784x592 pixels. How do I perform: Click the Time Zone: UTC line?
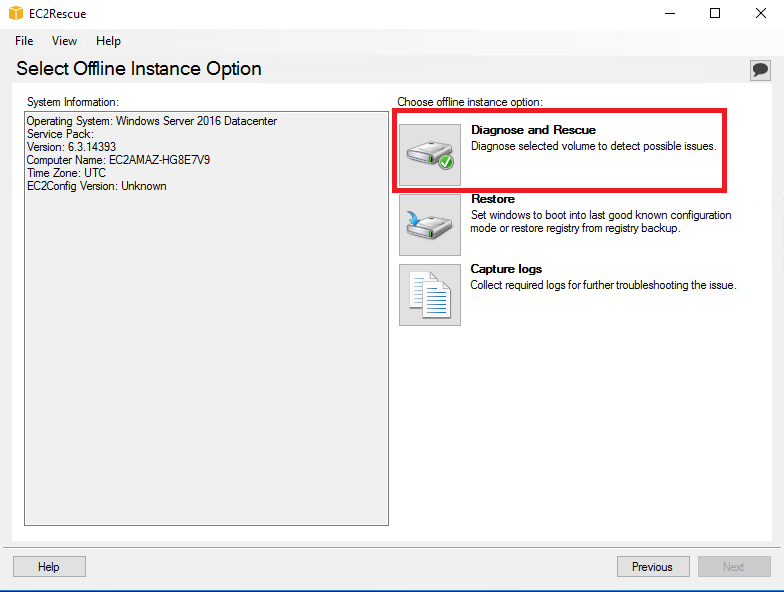66,173
